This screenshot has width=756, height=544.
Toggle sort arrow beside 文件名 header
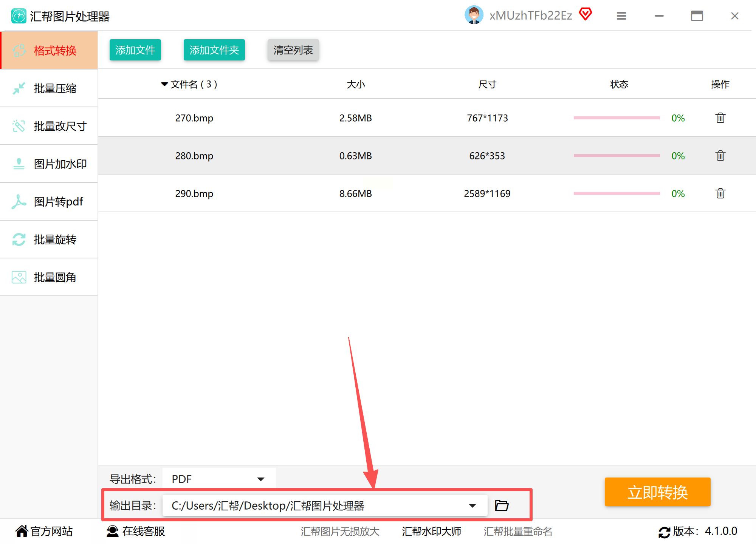pyautogui.click(x=164, y=84)
